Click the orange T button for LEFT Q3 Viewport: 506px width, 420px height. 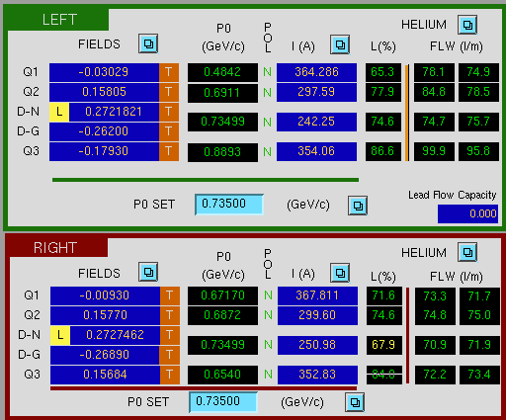(x=169, y=151)
